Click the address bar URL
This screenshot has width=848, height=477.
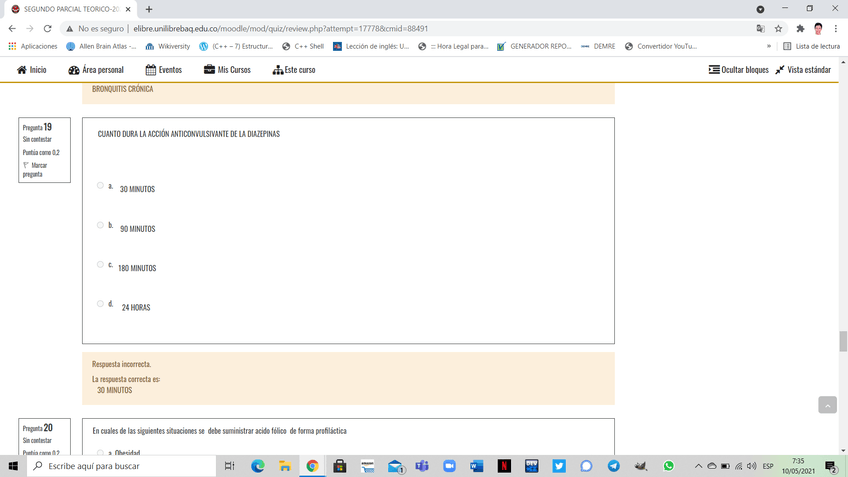pyautogui.click(x=281, y=29)
